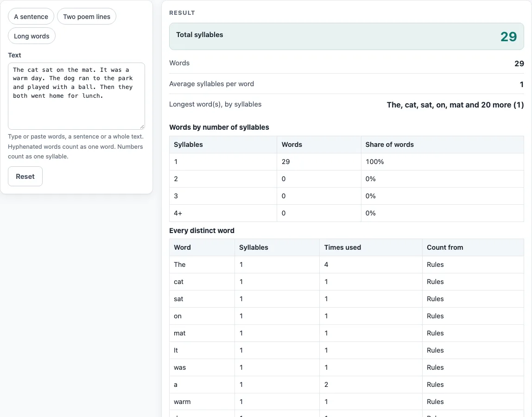Click the large green total value 29
Screen dimensions: 532x417
(508, 37)
